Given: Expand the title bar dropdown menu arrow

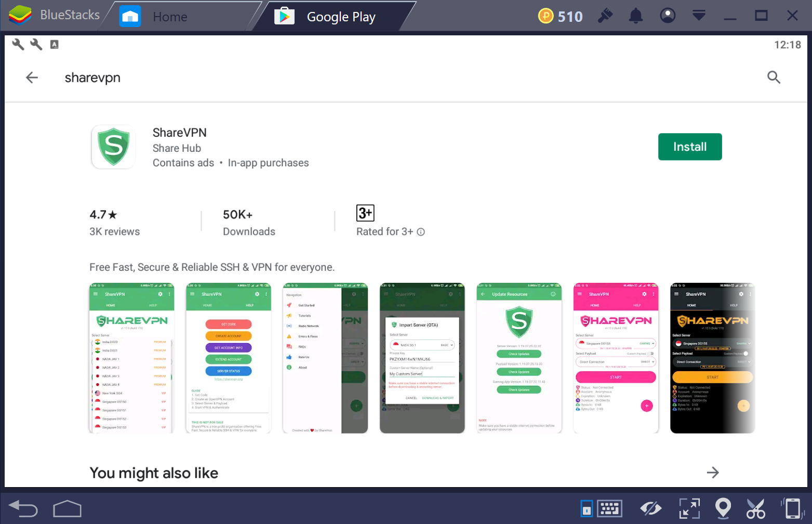Looking at the screenshot, I should coord(699,16).
